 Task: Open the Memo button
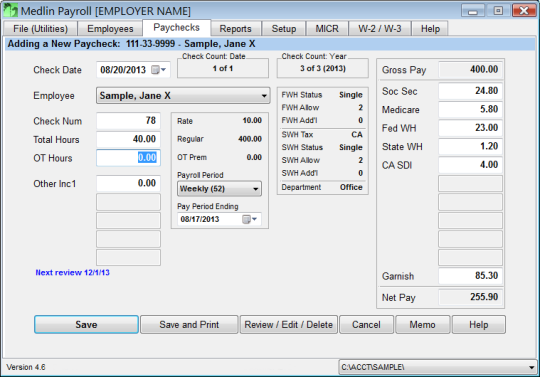coord(423,324)
